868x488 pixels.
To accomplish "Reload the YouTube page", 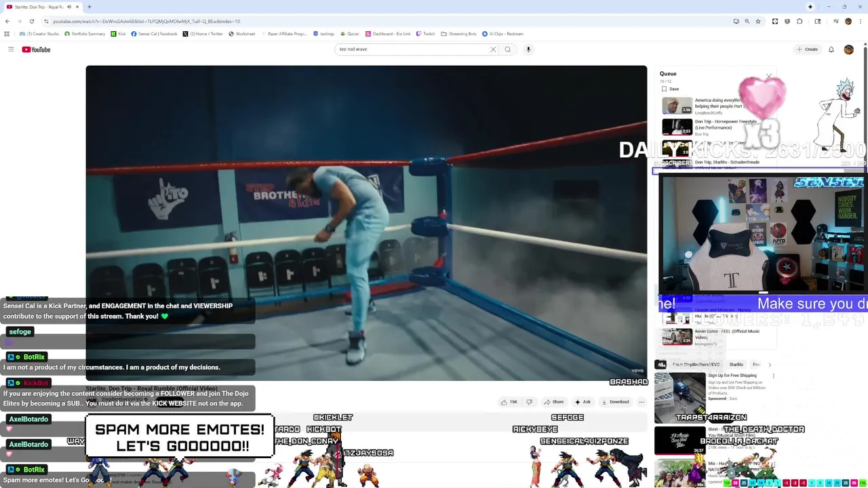I will pyautogui.click(x=31, y=21).
